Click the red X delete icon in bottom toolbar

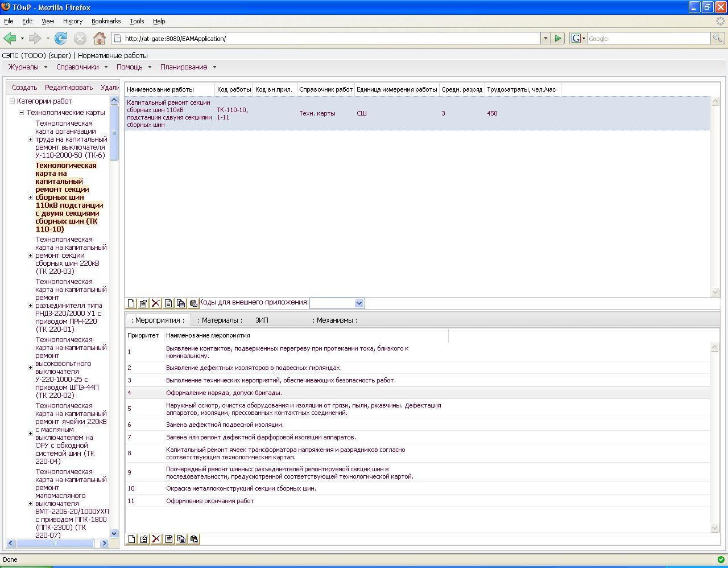(156, 539)
